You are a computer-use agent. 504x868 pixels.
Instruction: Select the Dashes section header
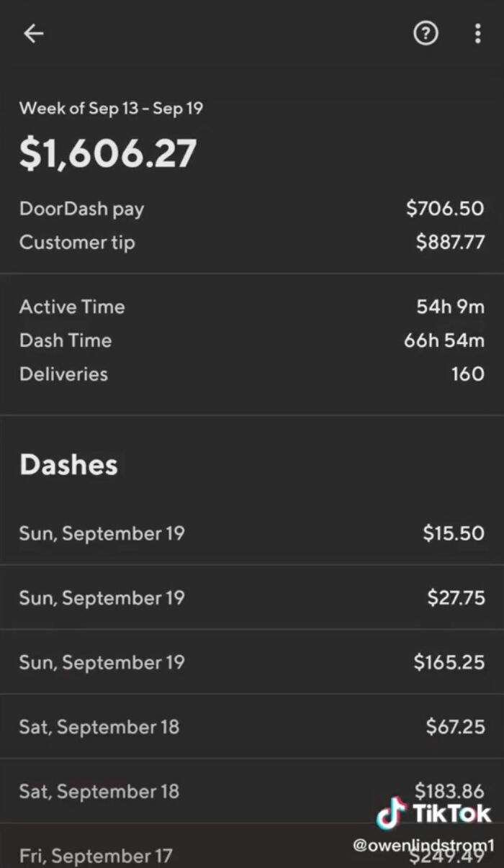point(68,464)
